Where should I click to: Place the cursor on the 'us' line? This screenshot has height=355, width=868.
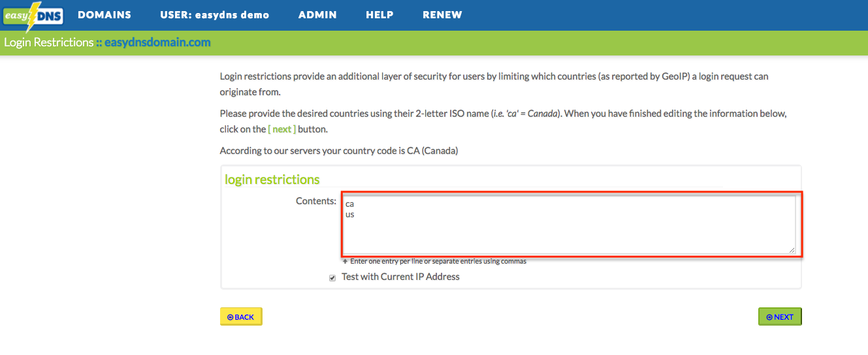pyautogui.click(x=350, y=215)
